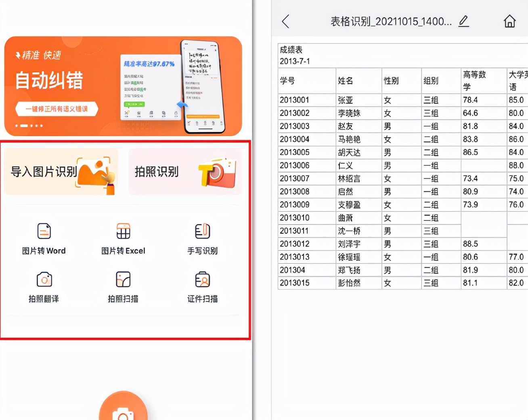
Task: Open the 图片转Excel tool icon
Action: 123,231
